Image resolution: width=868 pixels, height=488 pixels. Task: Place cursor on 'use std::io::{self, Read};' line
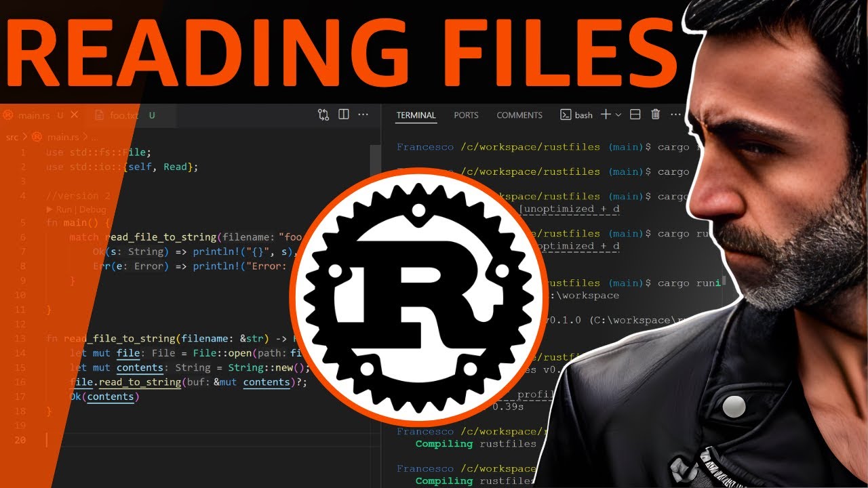[x=122, y=167]
